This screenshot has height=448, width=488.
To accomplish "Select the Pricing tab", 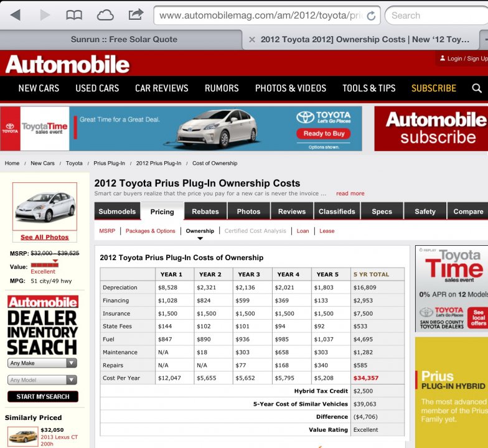I will [x=162, y=212].
